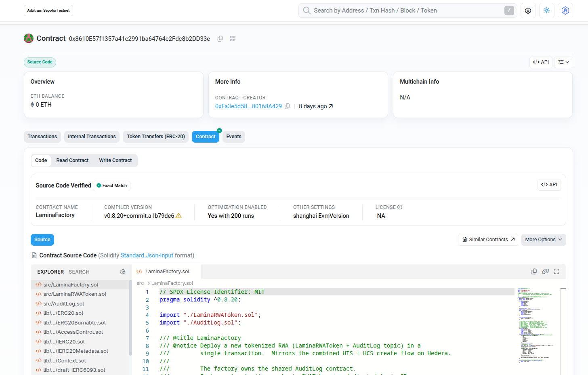Open the Events tab
Viewport: 588px width, 375px height.
click(234, 137)
